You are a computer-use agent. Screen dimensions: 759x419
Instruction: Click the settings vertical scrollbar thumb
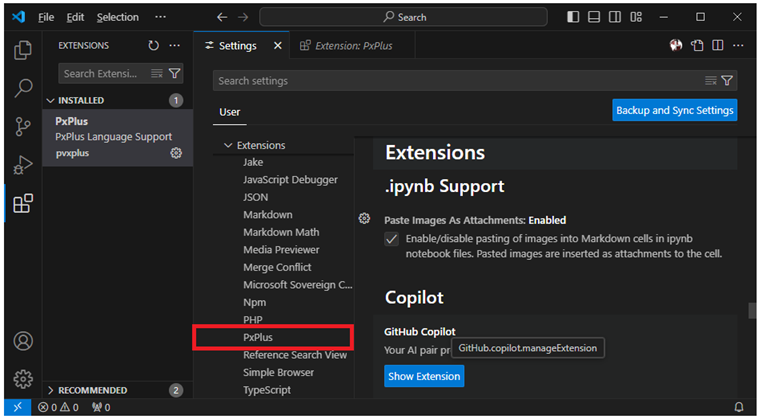pyautogui.click(x=752, y=311)
